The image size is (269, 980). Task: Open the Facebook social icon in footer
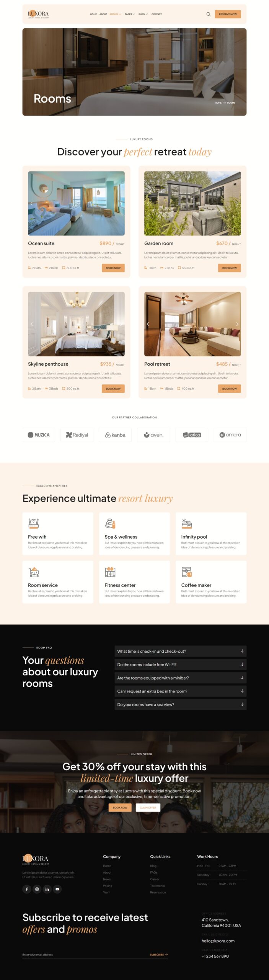click(x=27, y=889)
